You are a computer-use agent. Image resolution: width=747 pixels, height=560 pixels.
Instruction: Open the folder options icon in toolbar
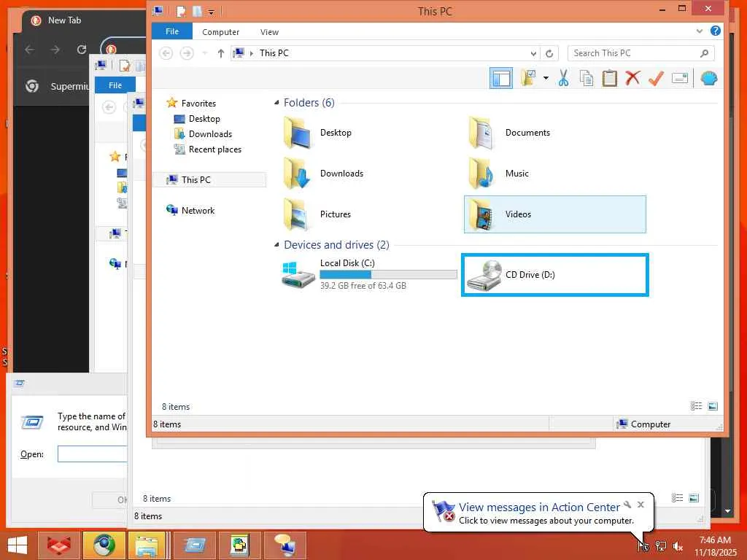[x=529, y=78]
